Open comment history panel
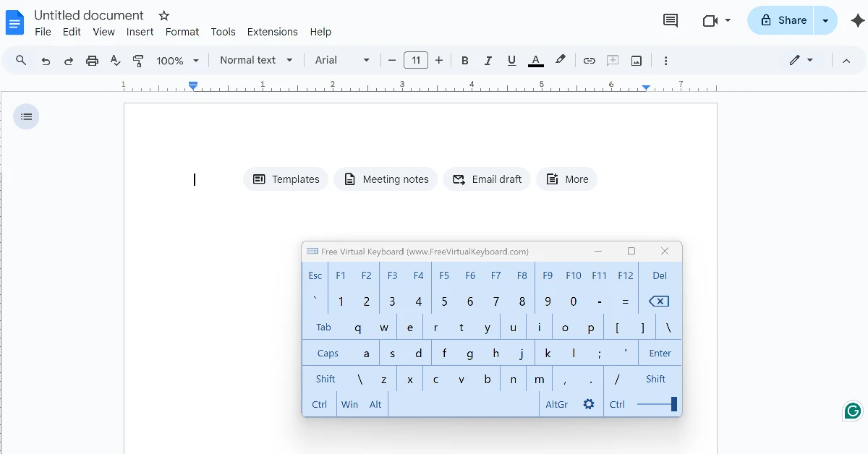Image resolution: width=868 pixels, height=454 pixels. [x=670, y=20]
